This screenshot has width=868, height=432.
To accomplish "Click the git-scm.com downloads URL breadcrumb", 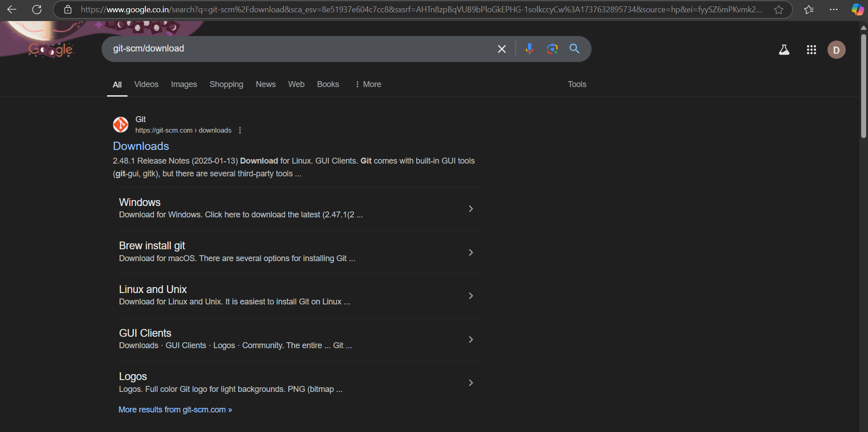I will (x=183, y=130).
